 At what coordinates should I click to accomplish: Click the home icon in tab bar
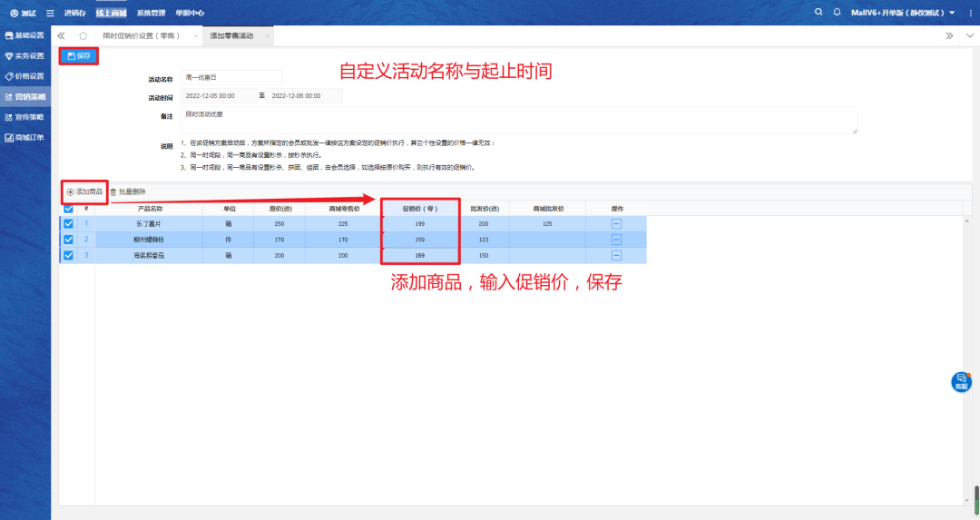(x=83, y=35)
